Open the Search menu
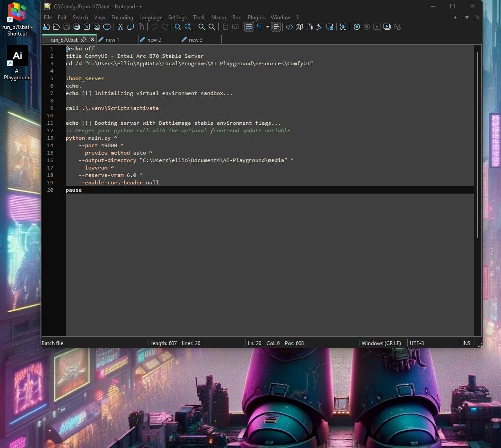The width and height of the screenshot is (501, 448). 80,17
